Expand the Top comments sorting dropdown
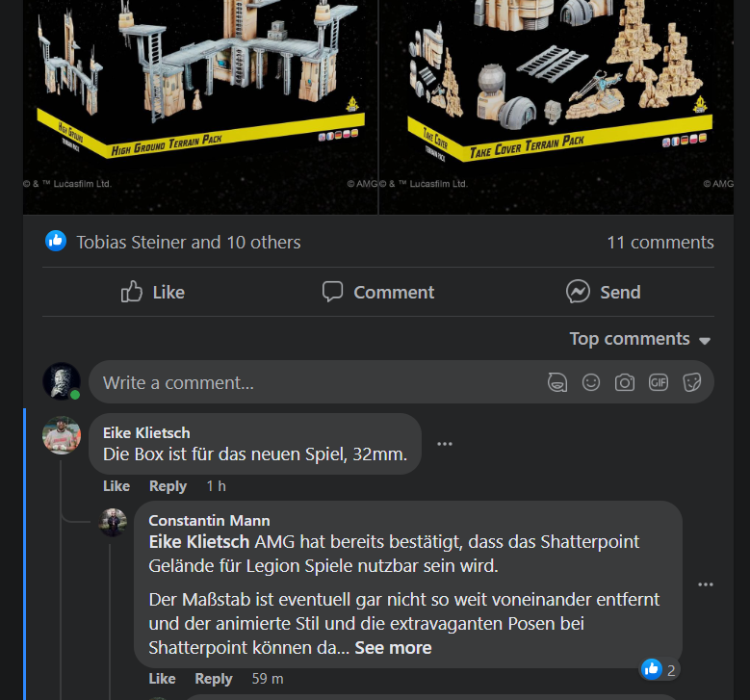Screen dimensions: 750x700 (639, 339)
